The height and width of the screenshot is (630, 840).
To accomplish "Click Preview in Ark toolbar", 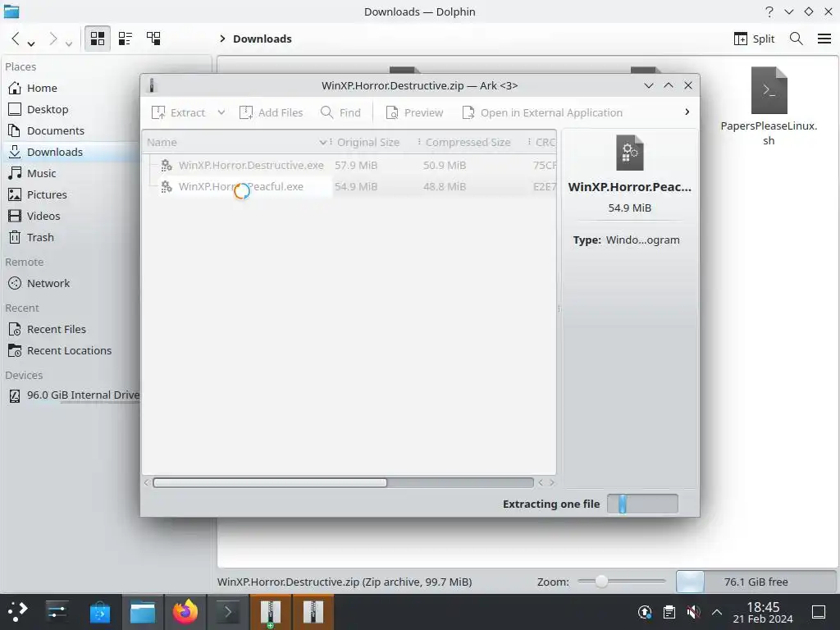I will [x=414, y=112].
